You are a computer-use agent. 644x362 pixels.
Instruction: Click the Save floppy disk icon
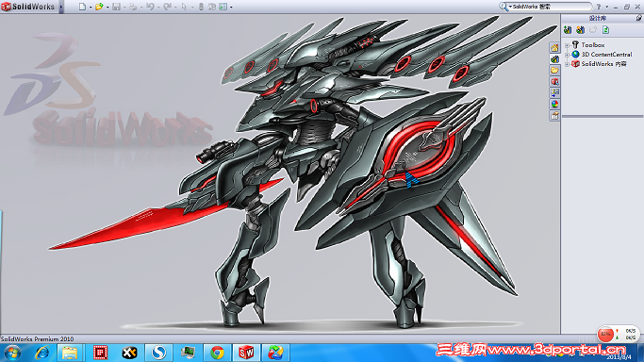point(116,7)
